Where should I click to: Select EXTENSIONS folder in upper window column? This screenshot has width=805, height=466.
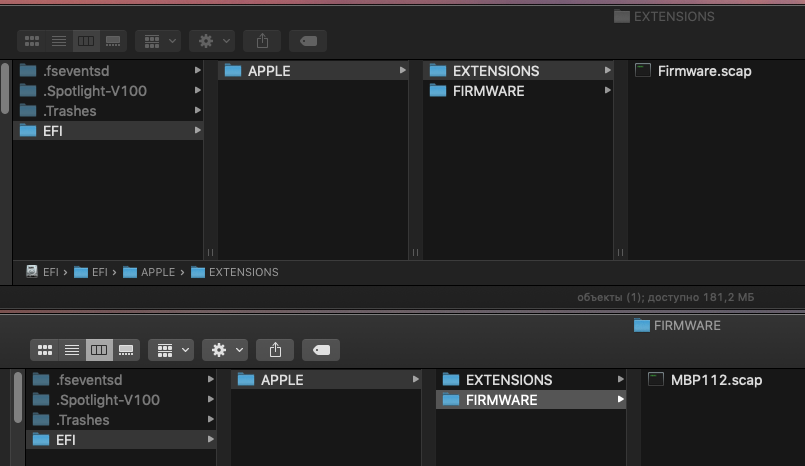(518, 70)
